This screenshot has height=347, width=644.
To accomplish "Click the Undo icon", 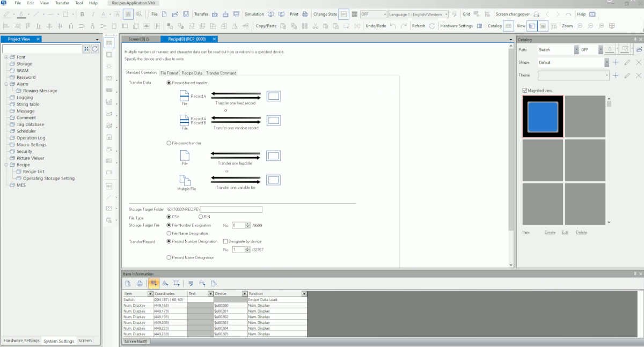I will point(393,26).
